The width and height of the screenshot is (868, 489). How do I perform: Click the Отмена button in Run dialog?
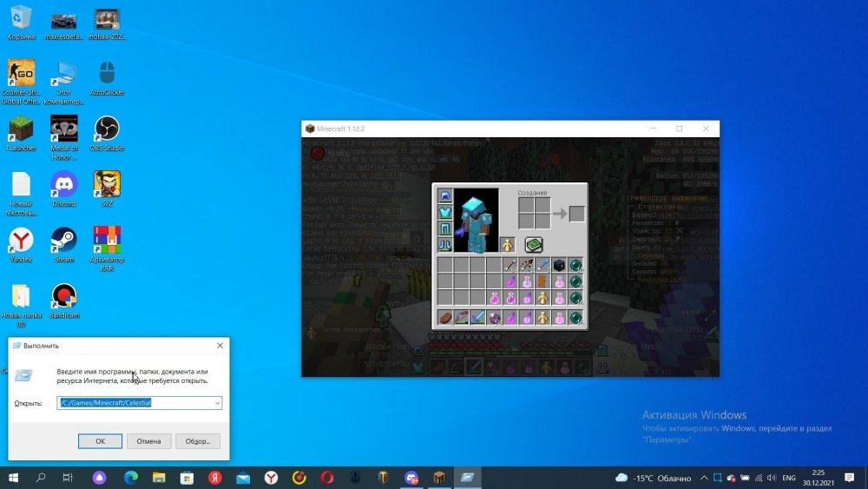(x=149, y=441)
